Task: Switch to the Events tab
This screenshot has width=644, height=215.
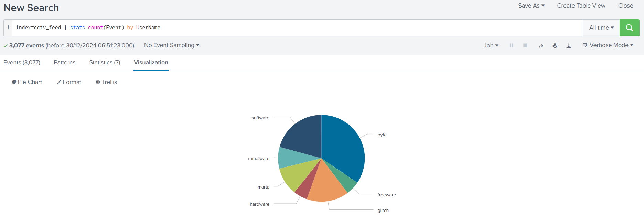Action: click(x=22, y=62)
